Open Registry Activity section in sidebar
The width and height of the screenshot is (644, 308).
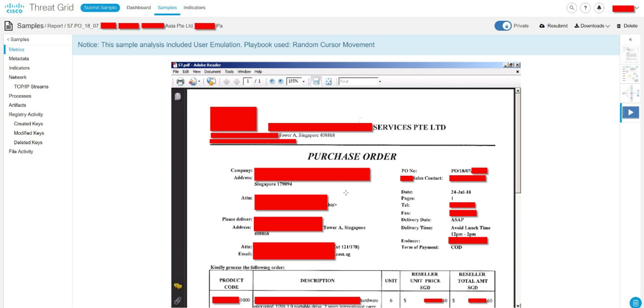pos(26,114)
